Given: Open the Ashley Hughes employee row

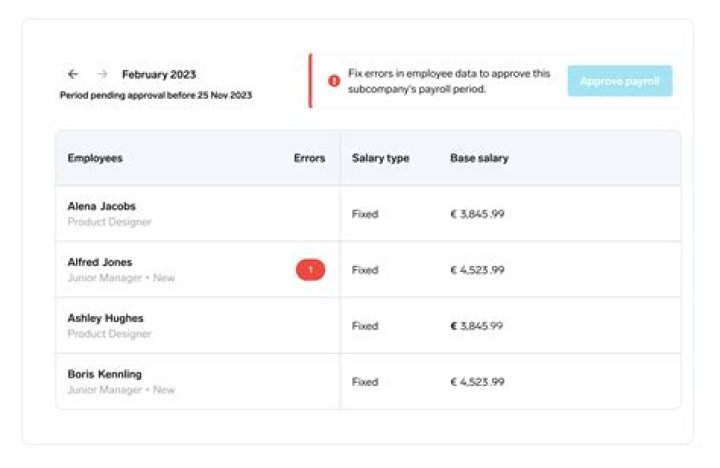Looking at the screenshot, I should 104,318.
